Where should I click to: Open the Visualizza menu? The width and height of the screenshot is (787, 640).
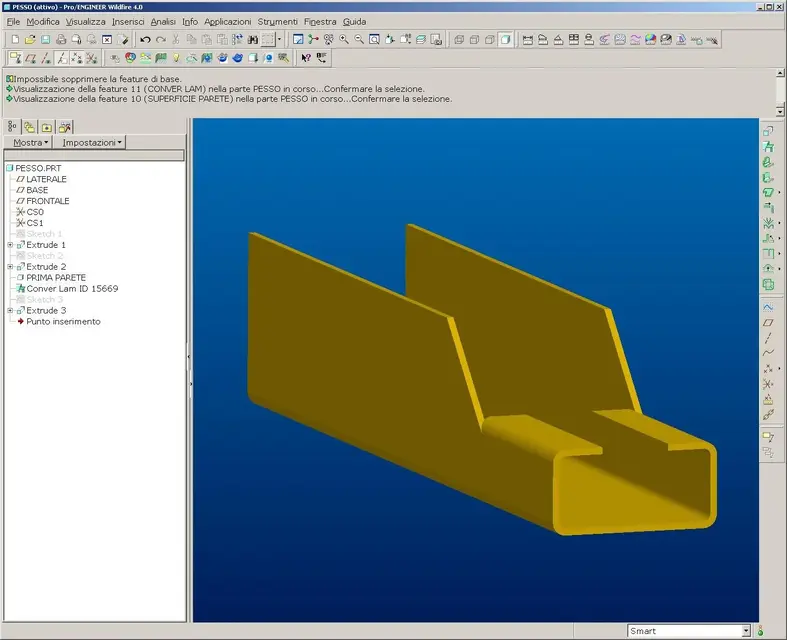tap(86, 22)
